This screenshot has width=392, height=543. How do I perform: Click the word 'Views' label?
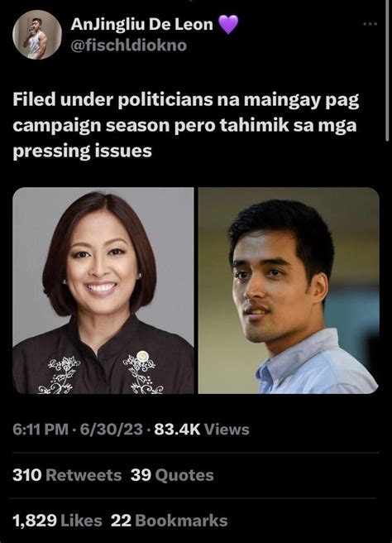tap(227, 430)
